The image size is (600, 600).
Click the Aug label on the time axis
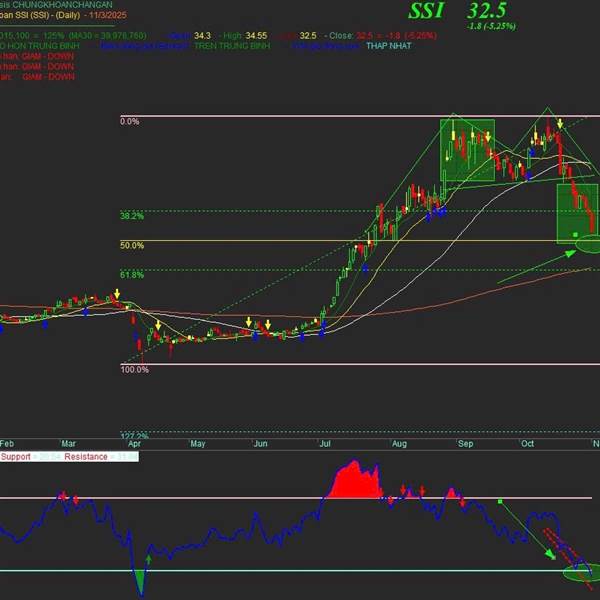(399, 444)
